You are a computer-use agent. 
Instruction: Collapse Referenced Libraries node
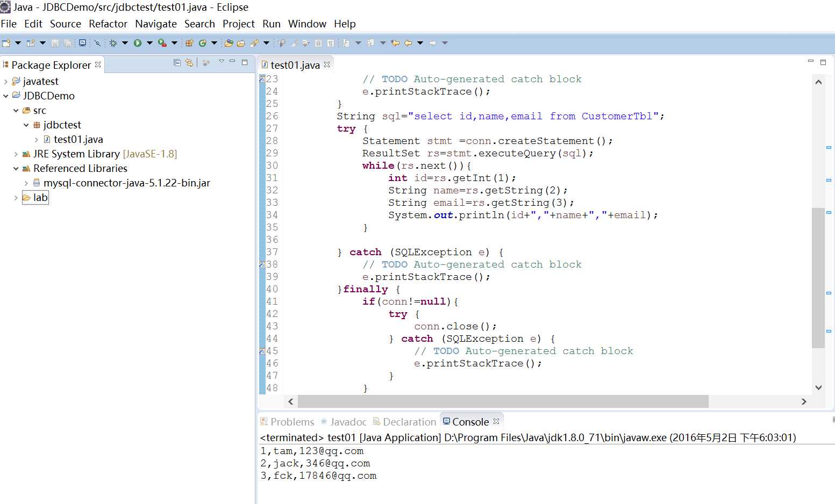coord(16,168)
